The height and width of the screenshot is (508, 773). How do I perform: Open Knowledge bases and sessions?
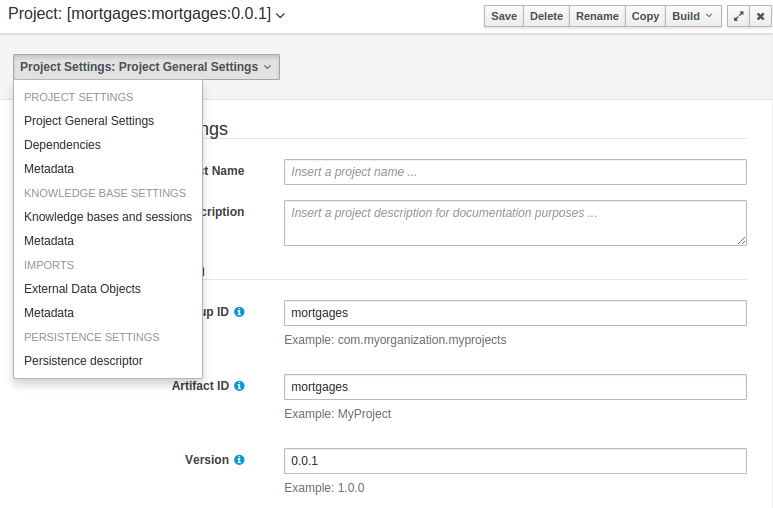pos(108,217)
